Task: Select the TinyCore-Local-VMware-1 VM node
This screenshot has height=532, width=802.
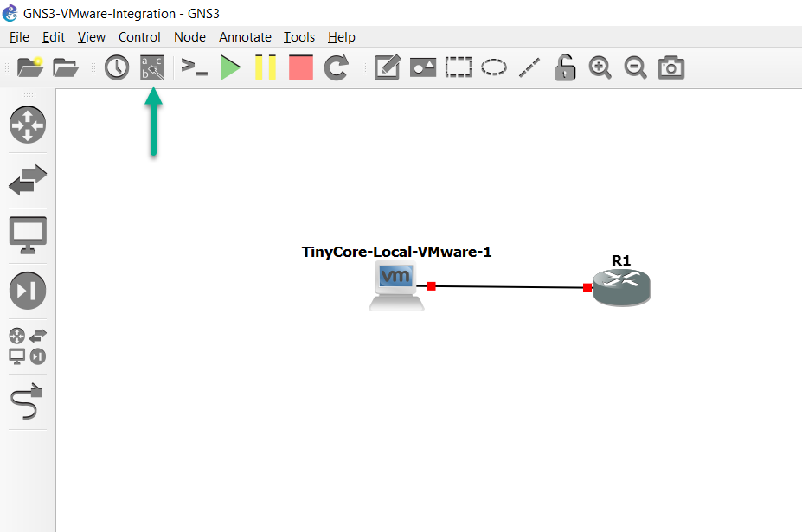Action: coord(396,286)
